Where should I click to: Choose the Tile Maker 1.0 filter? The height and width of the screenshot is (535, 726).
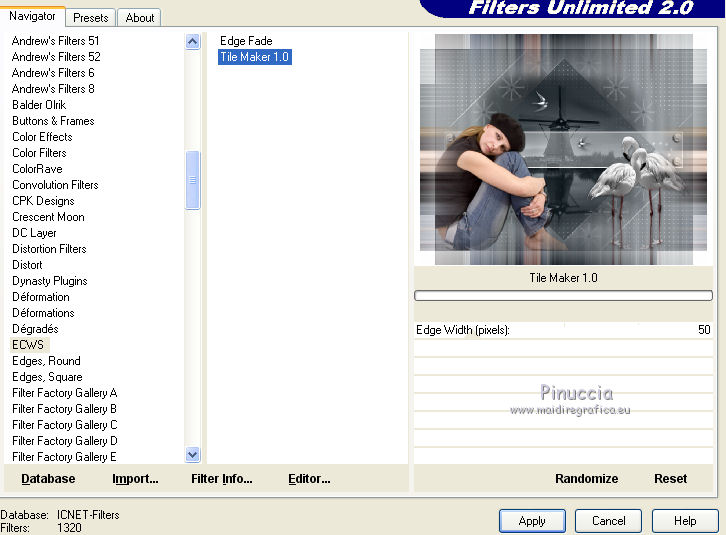[x=255, y=57]
